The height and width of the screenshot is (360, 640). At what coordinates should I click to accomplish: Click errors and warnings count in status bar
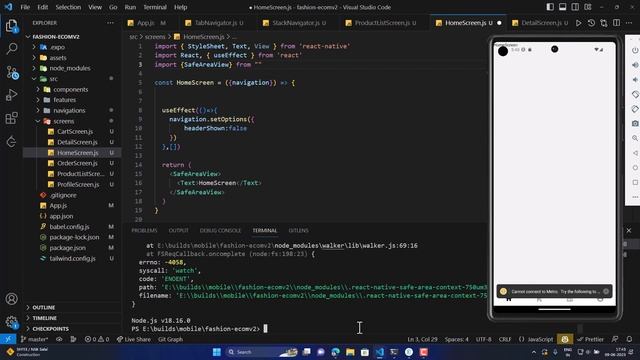click(97, 339)
